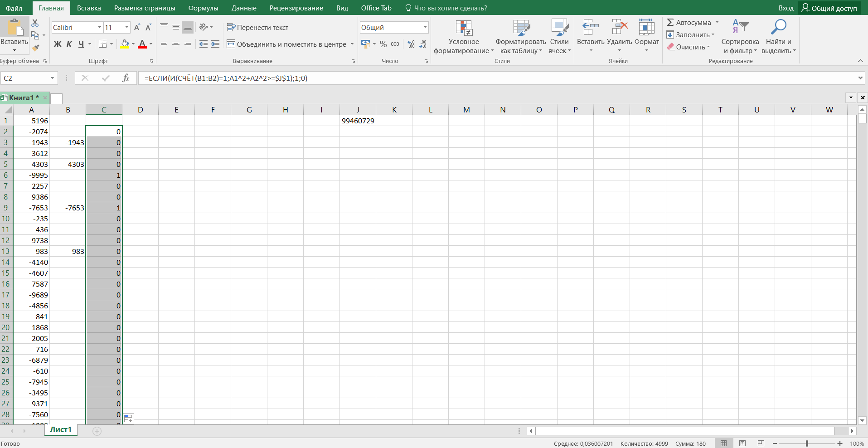
Task: Select the Лист1 sheet tab
Action: coord(61,430)
